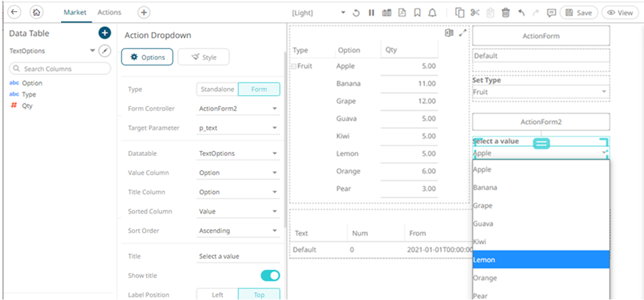This screenshot has height=300, width=644.
Task: Set Label Position to Left
Action: coord(217,294)
